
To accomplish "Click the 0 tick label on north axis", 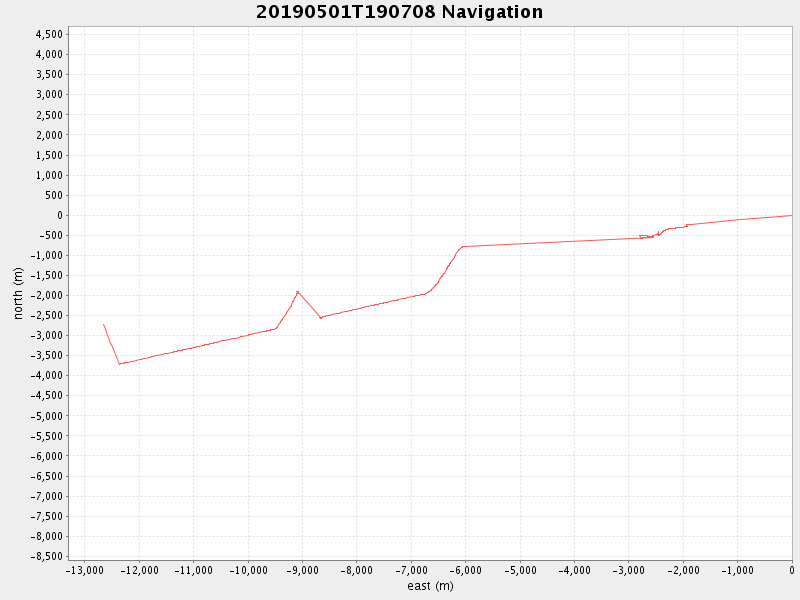I will pos(59,215).
